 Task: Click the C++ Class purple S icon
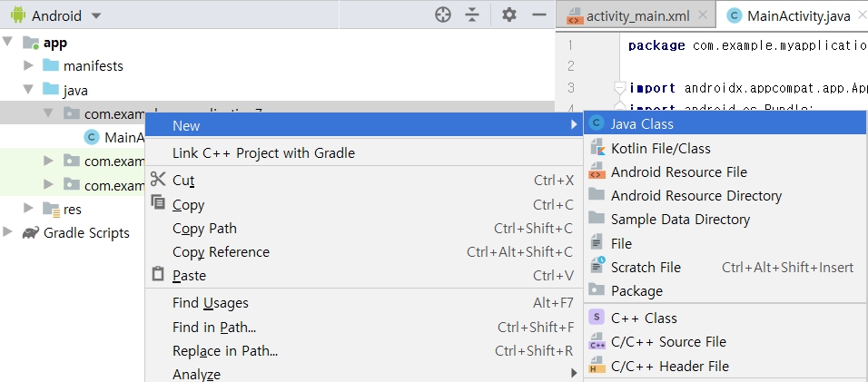pyautogui.click(x=597, y=317)
